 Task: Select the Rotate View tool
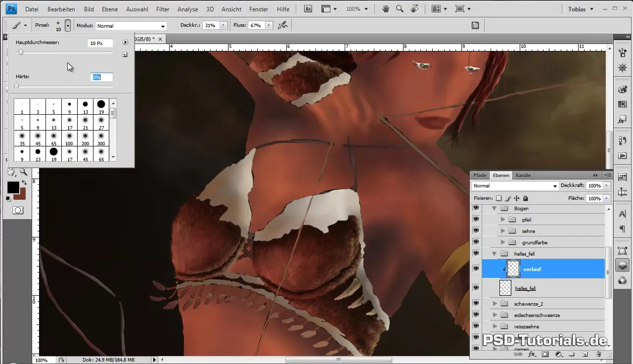(x=414, y=9)
